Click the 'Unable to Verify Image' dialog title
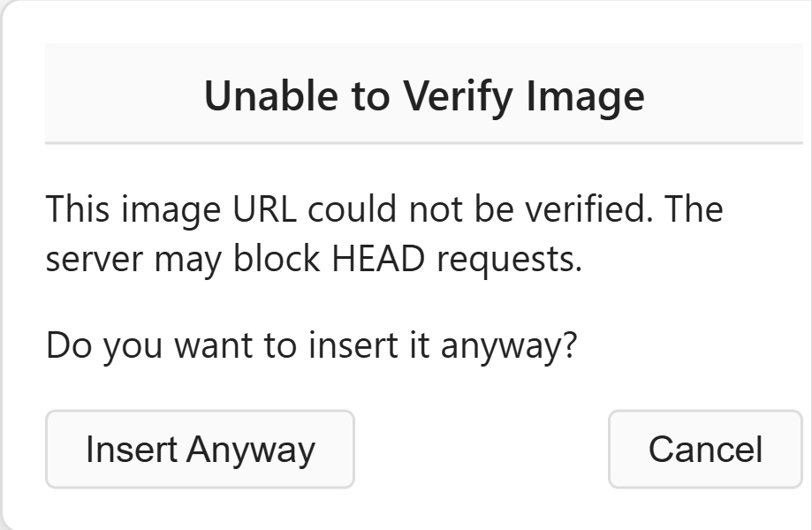The height and width of the screenshot is (530, 812). 424,95
